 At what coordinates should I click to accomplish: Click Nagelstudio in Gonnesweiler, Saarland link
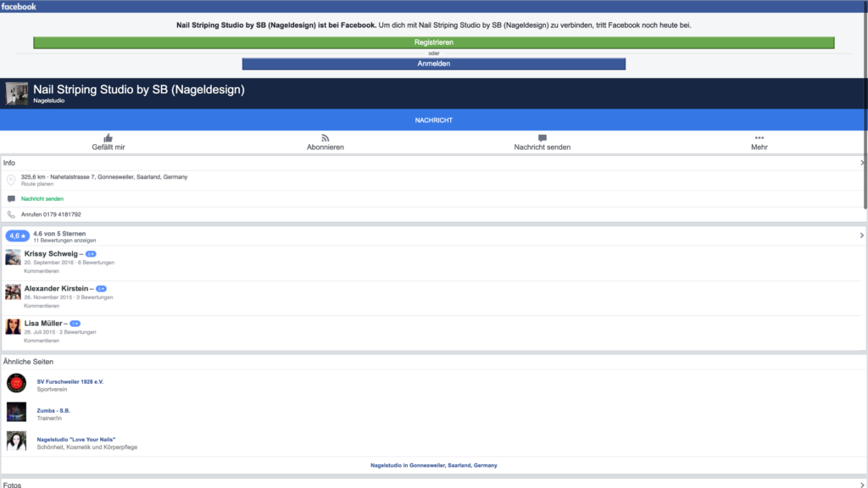(433, 465)
